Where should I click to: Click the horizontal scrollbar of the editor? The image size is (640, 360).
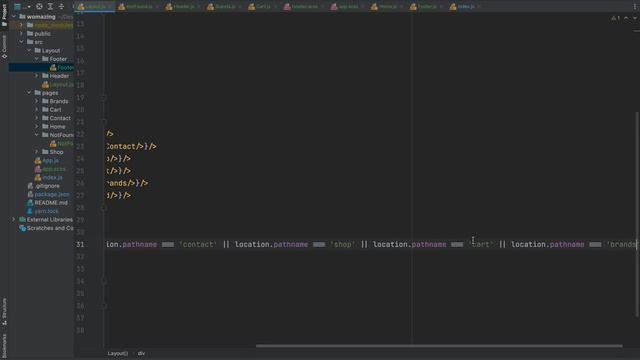point(439,346)
